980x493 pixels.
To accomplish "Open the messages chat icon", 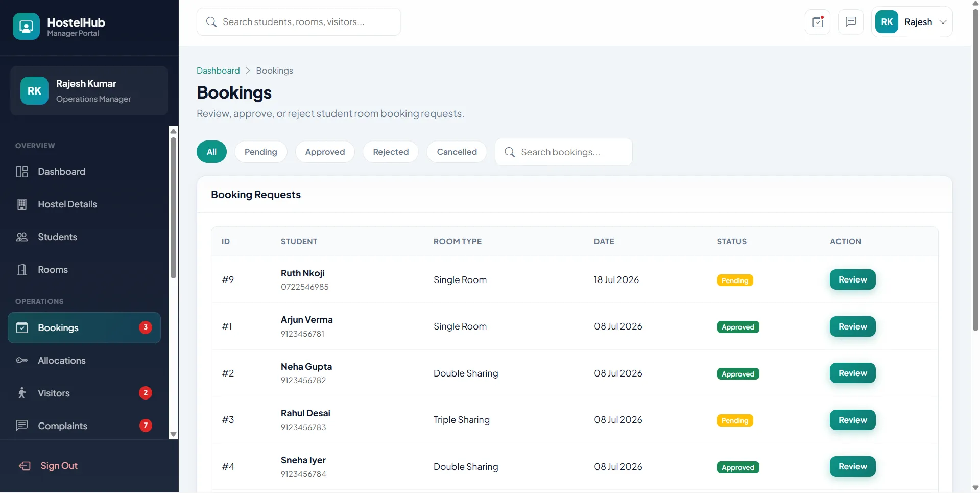I will tap(851, 22).
